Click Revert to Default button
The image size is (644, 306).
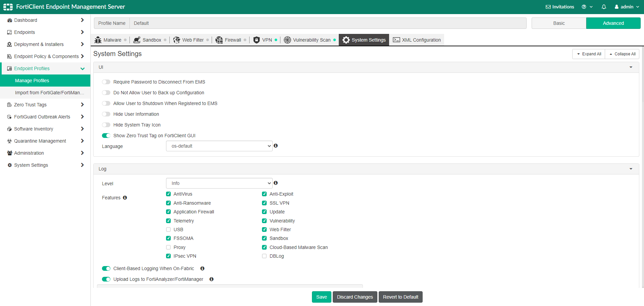click(400, 297)
